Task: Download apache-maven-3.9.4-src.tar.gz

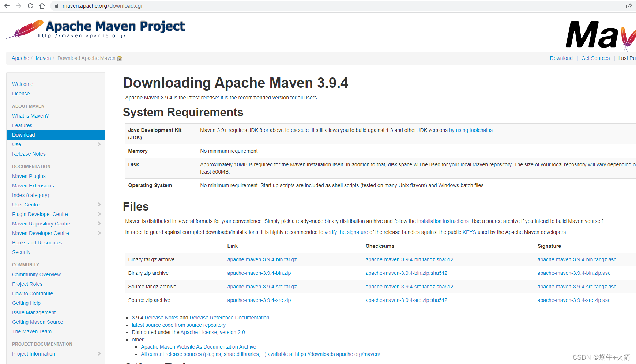Action: (x=262, y=287)
